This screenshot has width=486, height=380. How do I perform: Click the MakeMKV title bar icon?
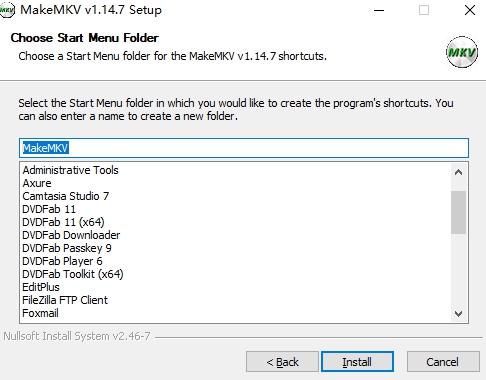(7, 10)
